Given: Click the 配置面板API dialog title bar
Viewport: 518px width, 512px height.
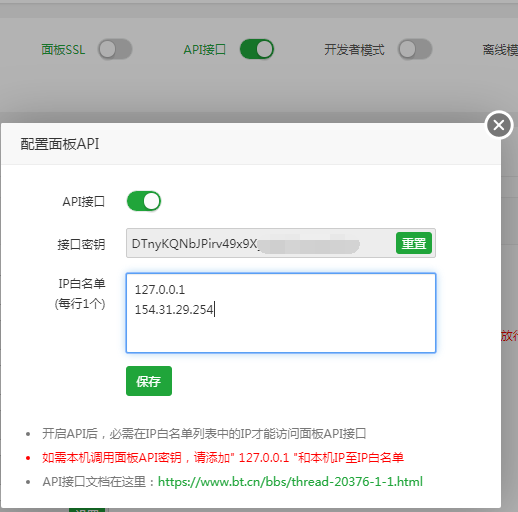Looking at the screenshot, I should [x=251, y=144].
